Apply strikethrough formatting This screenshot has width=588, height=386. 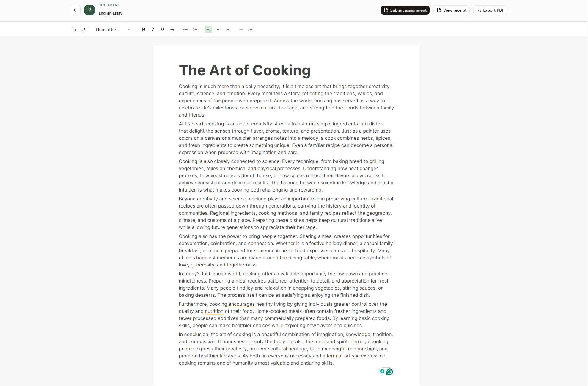[172, 29]
